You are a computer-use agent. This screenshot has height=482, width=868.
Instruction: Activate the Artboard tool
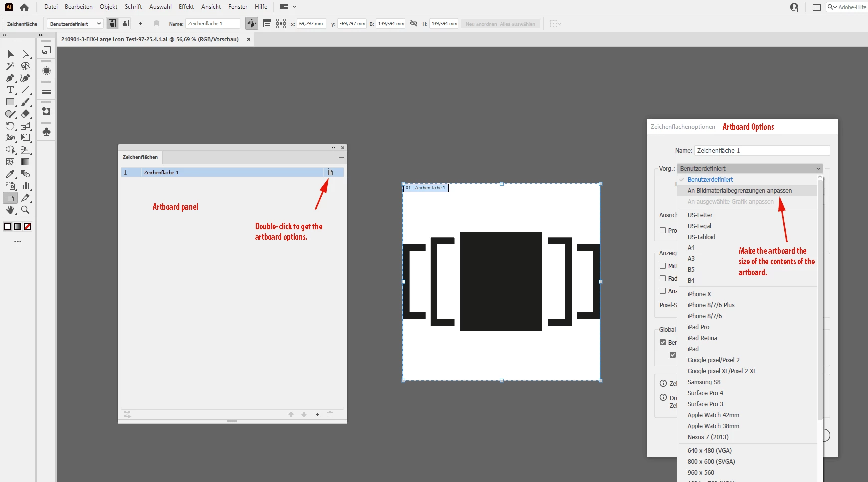(x=10, y=198)
